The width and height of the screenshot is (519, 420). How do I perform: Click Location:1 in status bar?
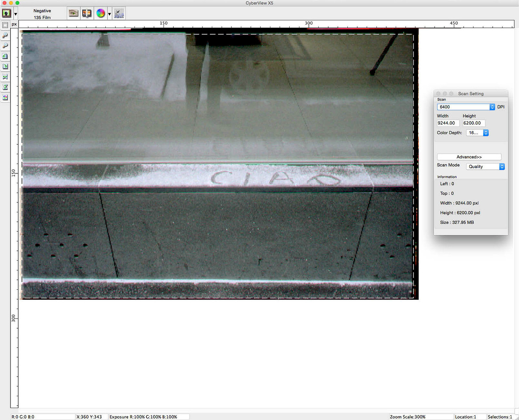tap(465, 417)
